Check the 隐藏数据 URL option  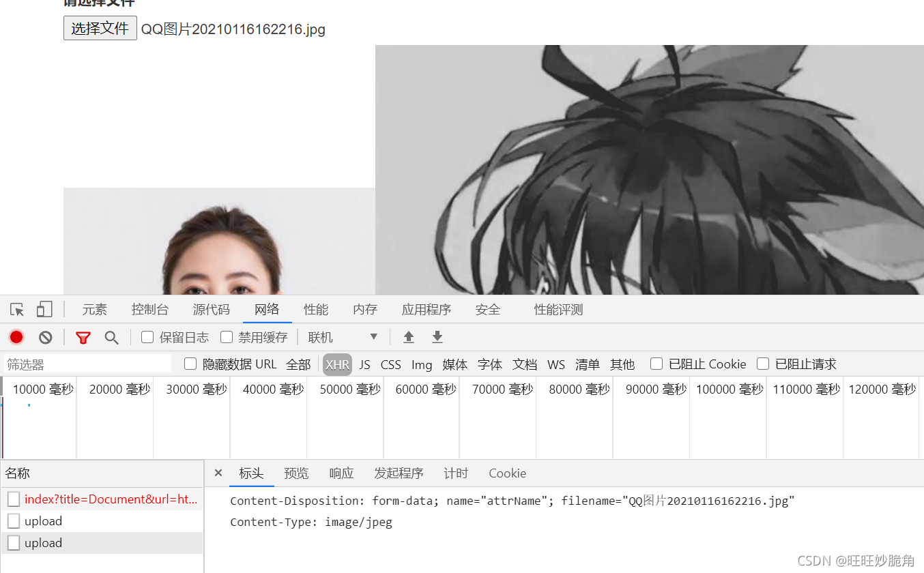click(190, 364)
